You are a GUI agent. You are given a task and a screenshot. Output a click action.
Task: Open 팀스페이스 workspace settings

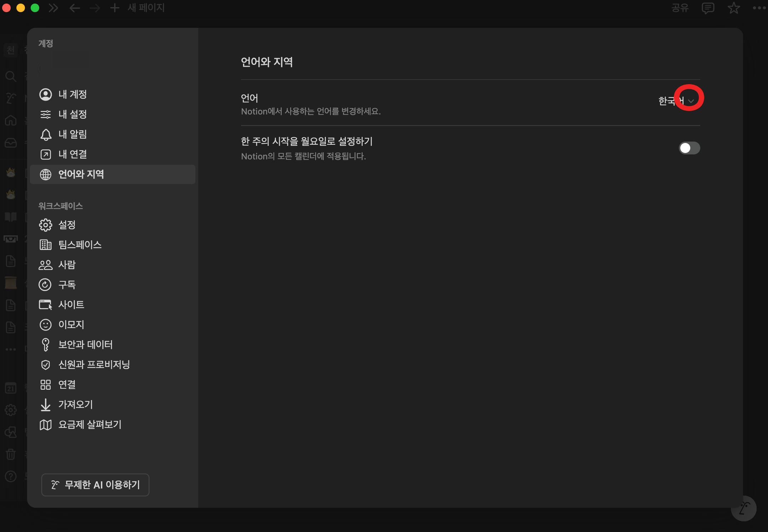(80, 245)
